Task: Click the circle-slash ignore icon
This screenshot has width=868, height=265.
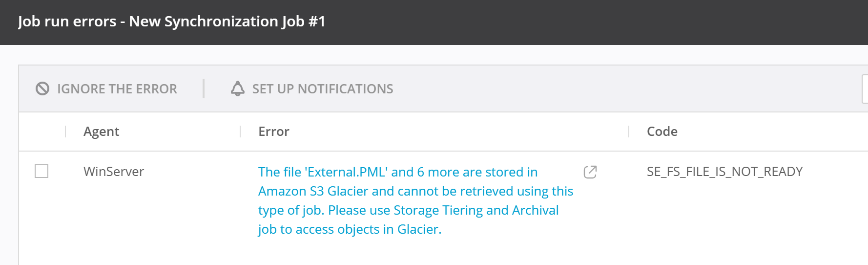Action: coord(42,88)
